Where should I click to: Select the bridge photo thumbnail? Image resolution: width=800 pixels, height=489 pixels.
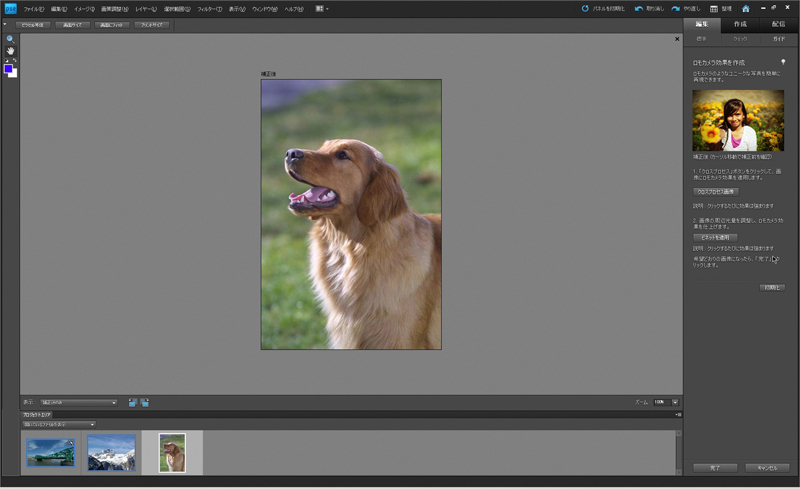tap(49, 453)
